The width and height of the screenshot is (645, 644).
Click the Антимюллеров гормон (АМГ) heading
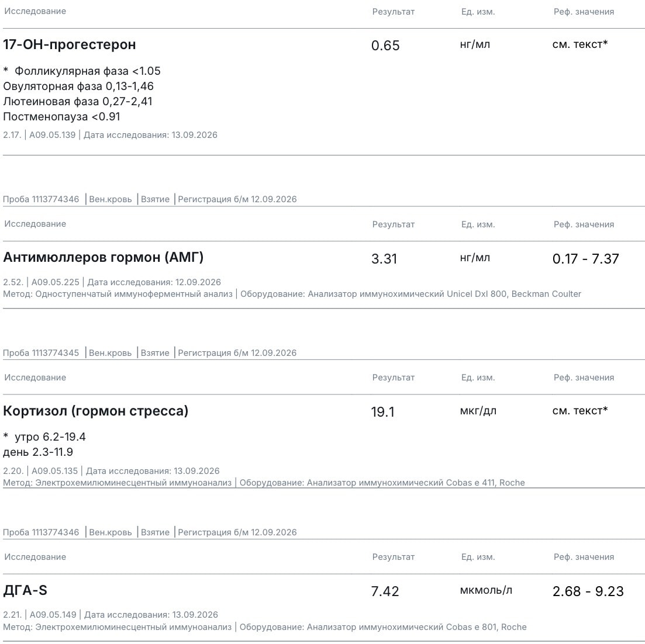click(104, 257)
